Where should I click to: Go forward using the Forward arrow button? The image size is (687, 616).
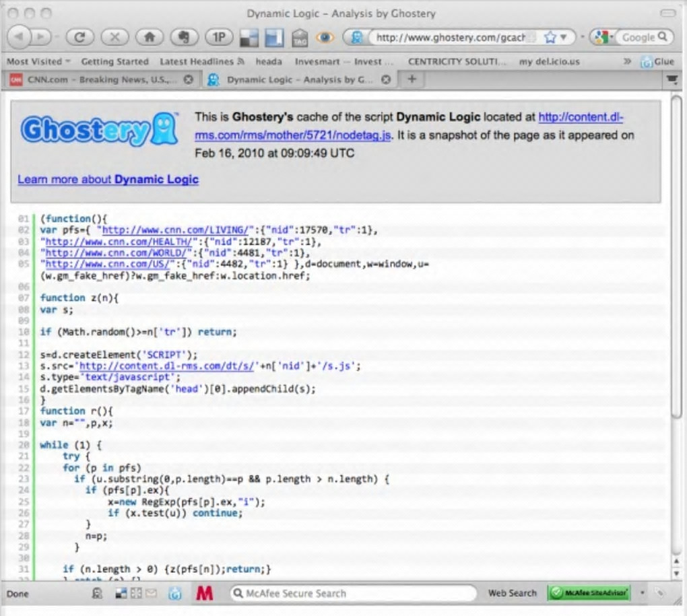(x=41, y=37)
